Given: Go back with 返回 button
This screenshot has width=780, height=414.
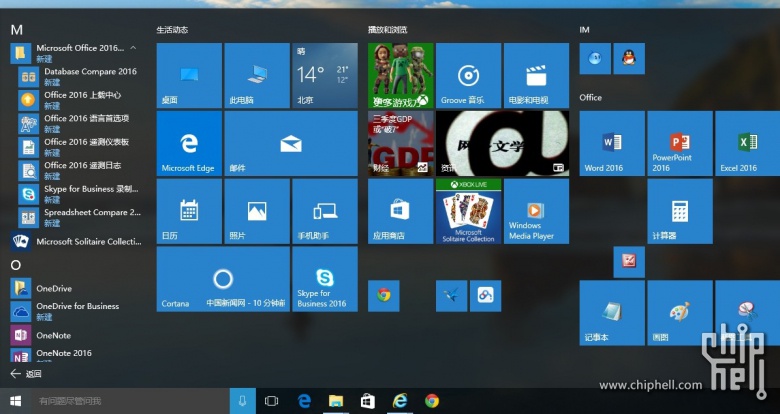Looking at the screenshot, I should [26, 374].
